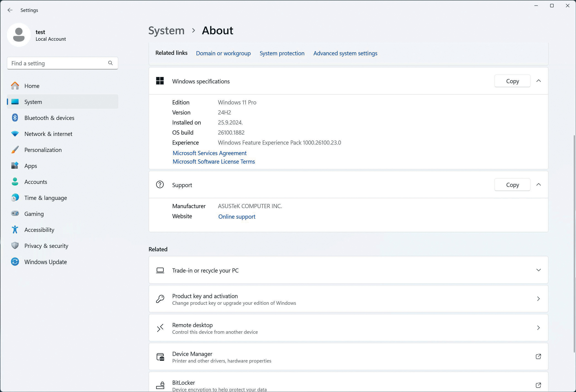Click the Windows Update sync icon

[15, 262]
